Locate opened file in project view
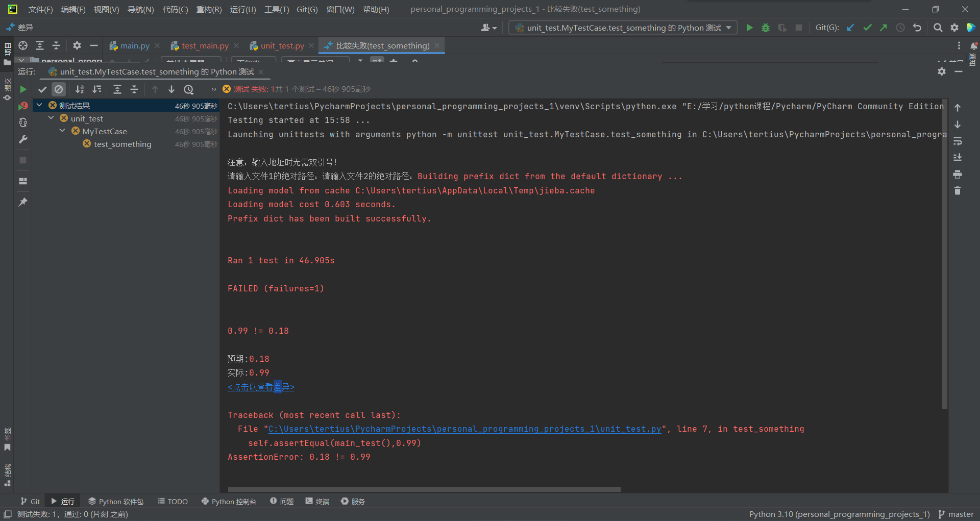980x521 pixels. [x=23, y=45]
